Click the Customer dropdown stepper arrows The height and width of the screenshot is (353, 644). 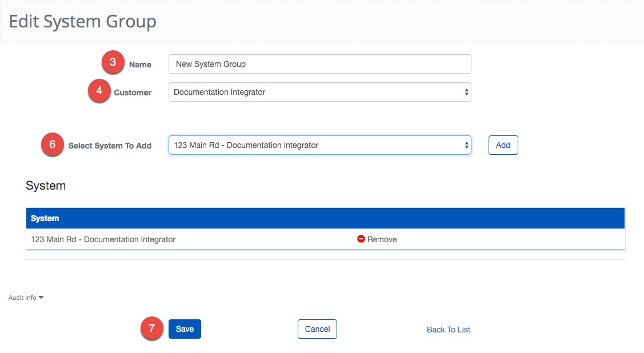(466, 91)
